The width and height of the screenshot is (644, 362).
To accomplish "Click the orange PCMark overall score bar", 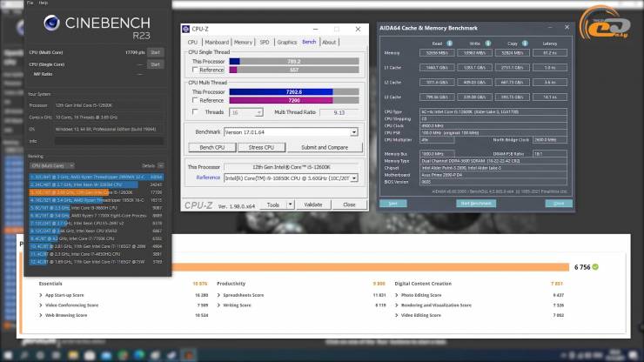I will click(x=371, y=267).
